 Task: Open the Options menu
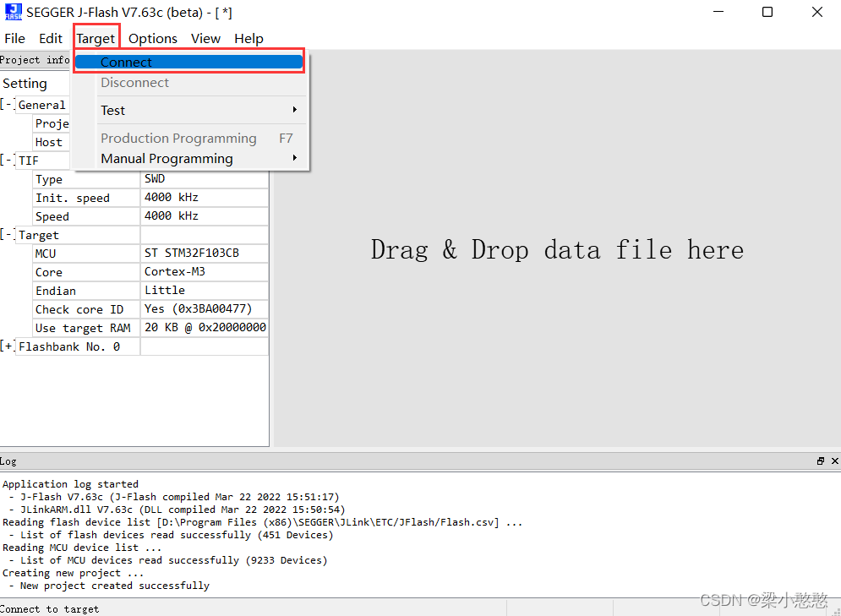coord(153,39)
